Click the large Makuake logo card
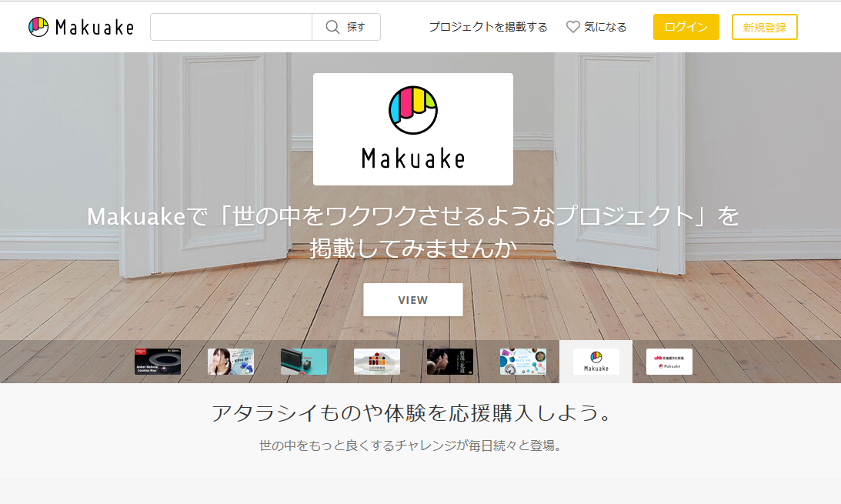 (413, 129)
